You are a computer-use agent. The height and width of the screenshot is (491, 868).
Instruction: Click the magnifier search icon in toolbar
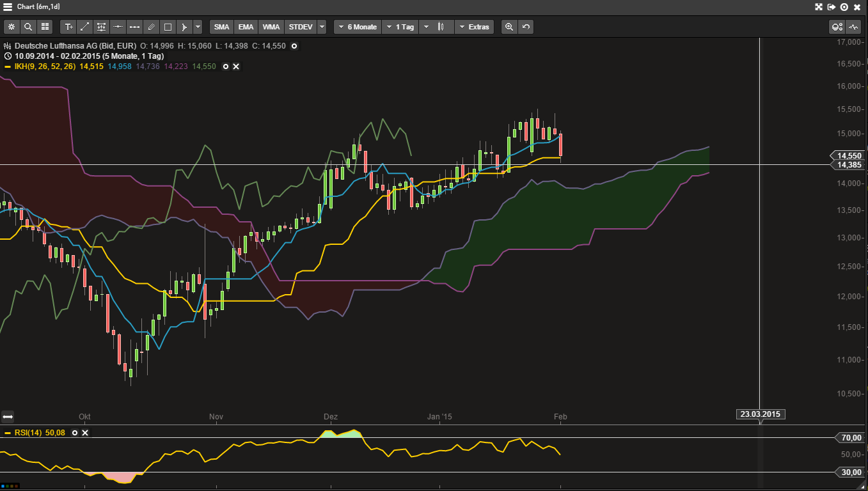[28, 27]
